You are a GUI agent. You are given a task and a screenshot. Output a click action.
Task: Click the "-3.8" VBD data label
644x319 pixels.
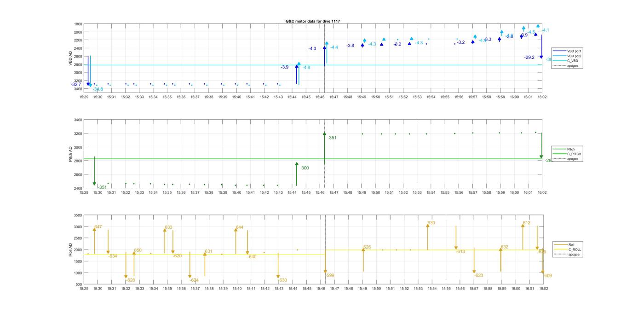tap(350, 46)
